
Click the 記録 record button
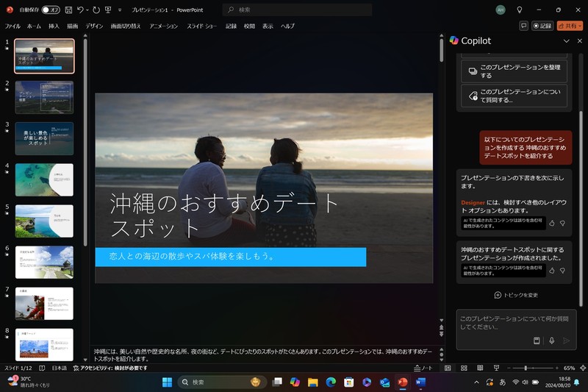(542, 26)
